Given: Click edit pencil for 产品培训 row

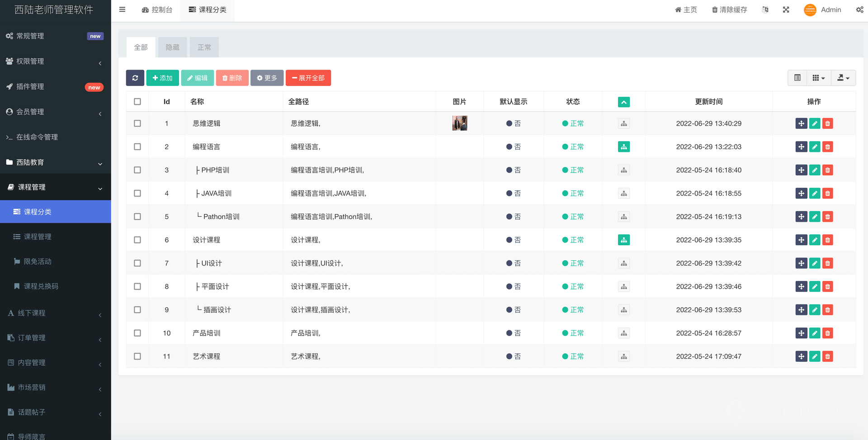Looking at the screenshot, I should [x=815, y=333].
